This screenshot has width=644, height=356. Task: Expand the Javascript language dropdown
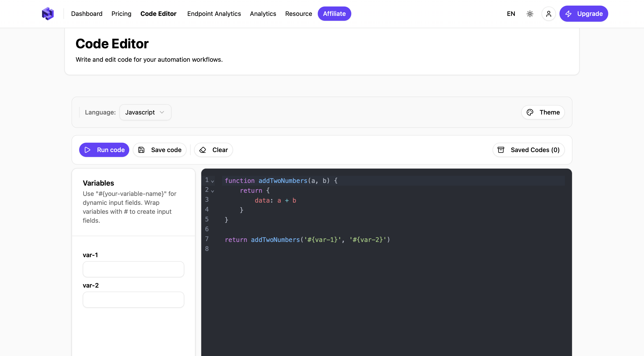pos(145,112)
